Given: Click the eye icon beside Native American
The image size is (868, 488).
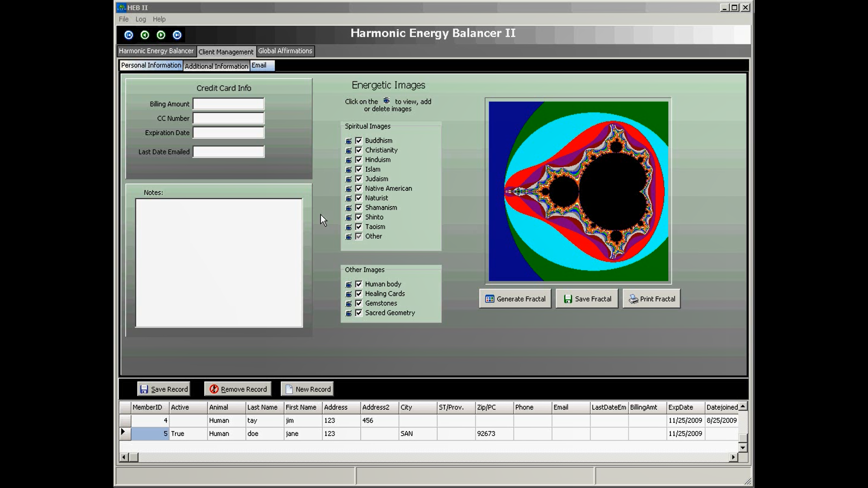Looking at the screenshot, I should click(x=349, y=189).
